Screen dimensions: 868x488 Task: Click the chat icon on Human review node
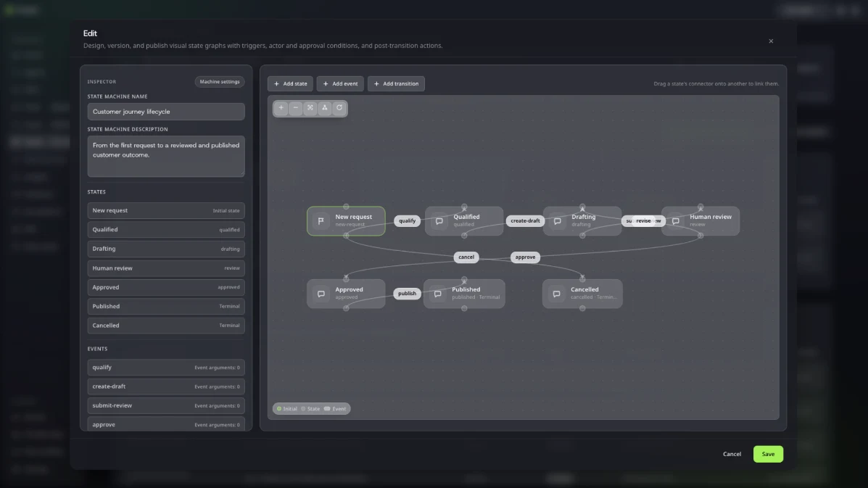click(x=675, y=220)
